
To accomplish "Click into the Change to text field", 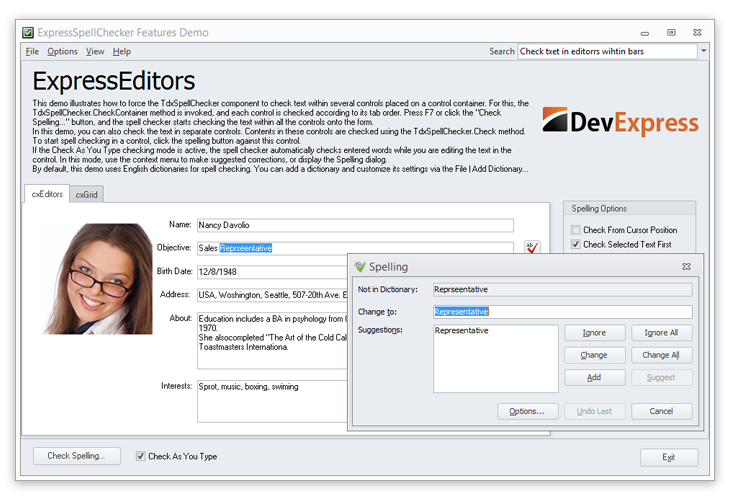I will (x=562, y=311).
